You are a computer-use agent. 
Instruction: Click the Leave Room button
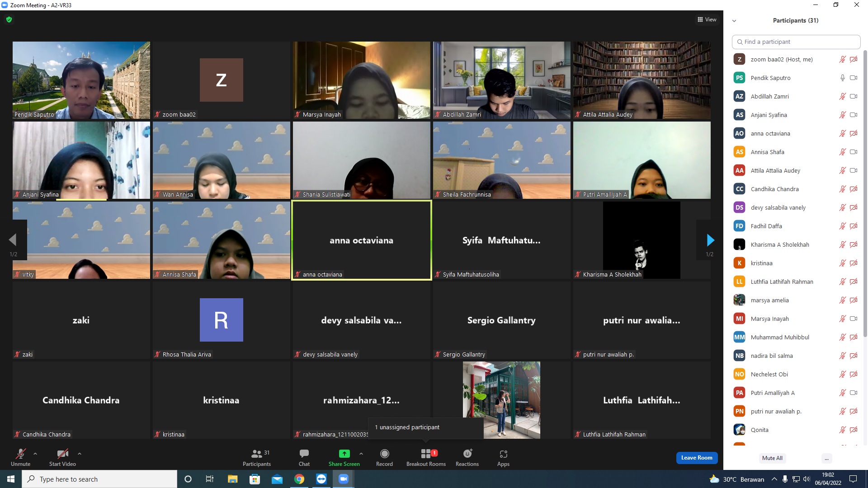pos(697,458)
